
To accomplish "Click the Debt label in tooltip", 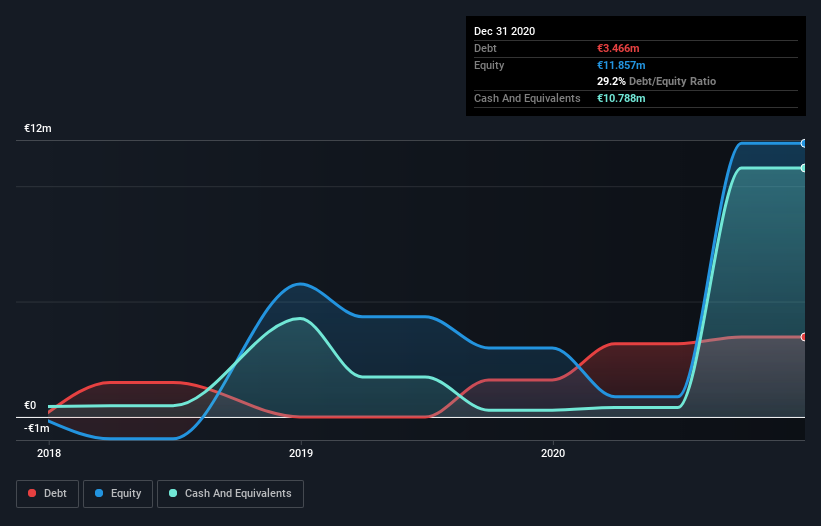I will coord(485,48).
